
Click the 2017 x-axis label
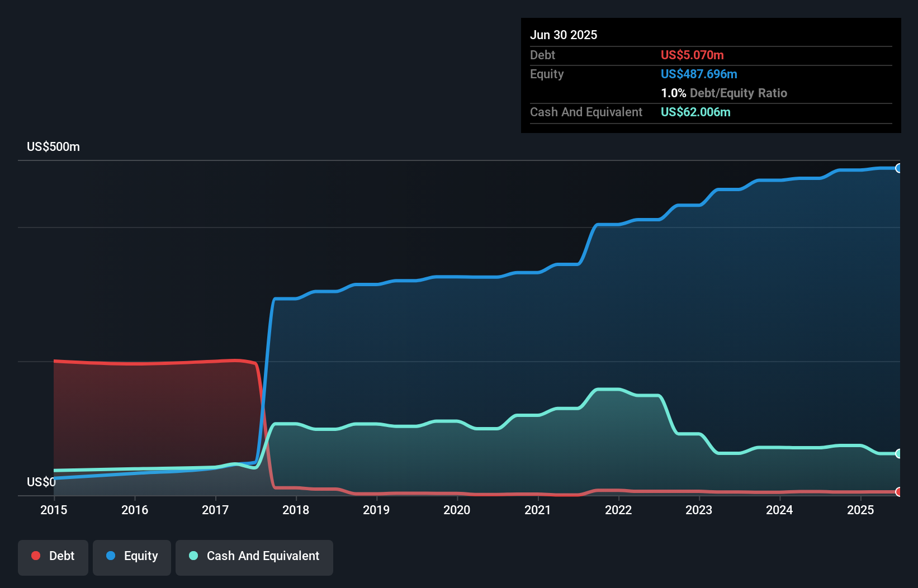215,510
